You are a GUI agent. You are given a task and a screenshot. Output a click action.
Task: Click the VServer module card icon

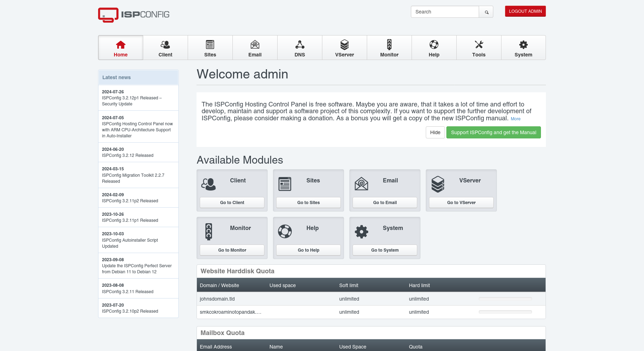tap(438, 184)
